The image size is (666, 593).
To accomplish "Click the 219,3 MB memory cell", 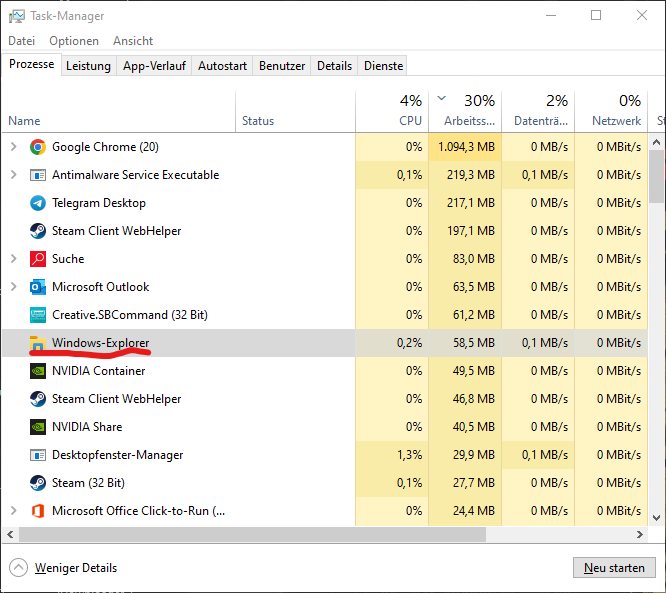I will pyautogui.click(x=465, y=175).
